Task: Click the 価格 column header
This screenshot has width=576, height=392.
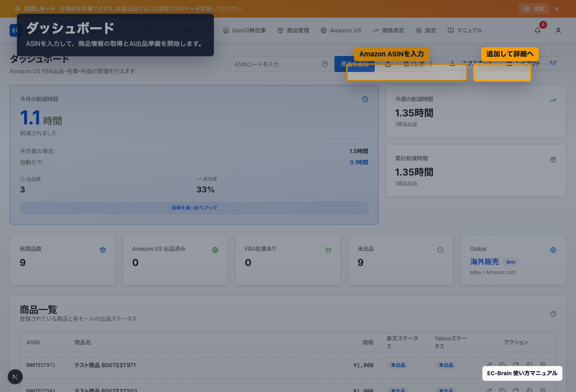Action: click(x=368, y=342)
